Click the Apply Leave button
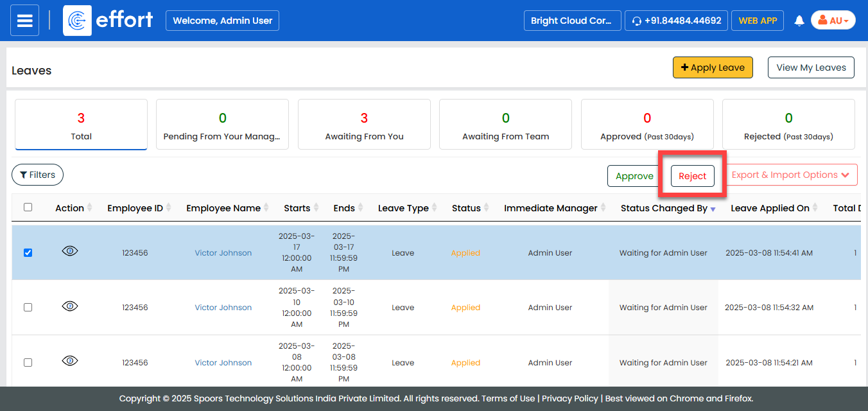This screenshot has height=411, width=868. point(712,67)
